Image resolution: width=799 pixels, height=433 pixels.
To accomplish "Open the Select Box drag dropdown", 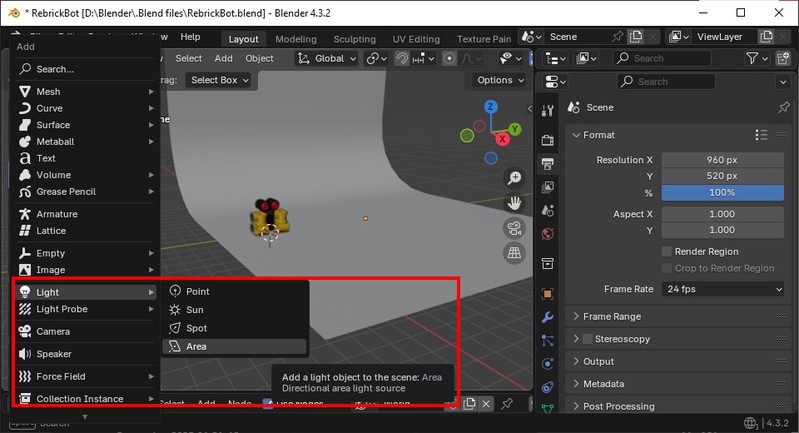I will 219,80.
